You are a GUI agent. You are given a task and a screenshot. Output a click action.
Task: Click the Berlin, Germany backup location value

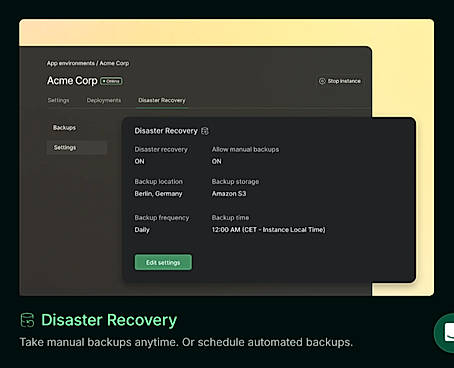pyautogui.click(x=158, y=194)
